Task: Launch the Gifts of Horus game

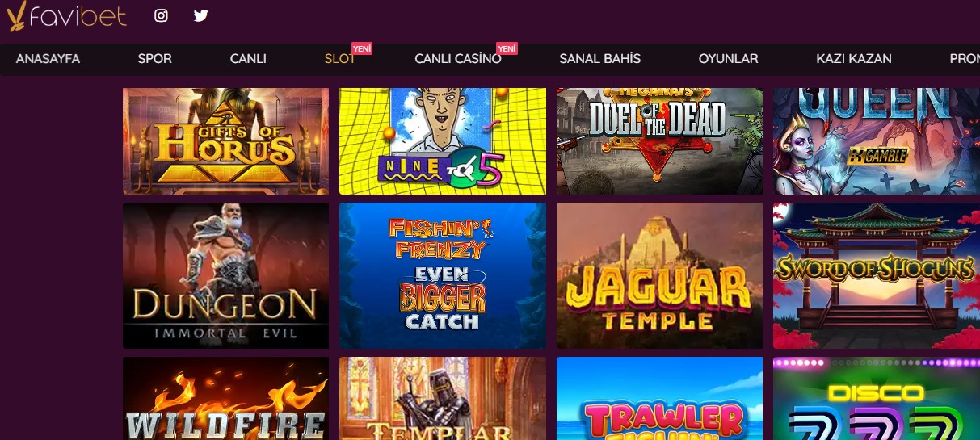Action: pyautogui.click(x=225, y=141)
